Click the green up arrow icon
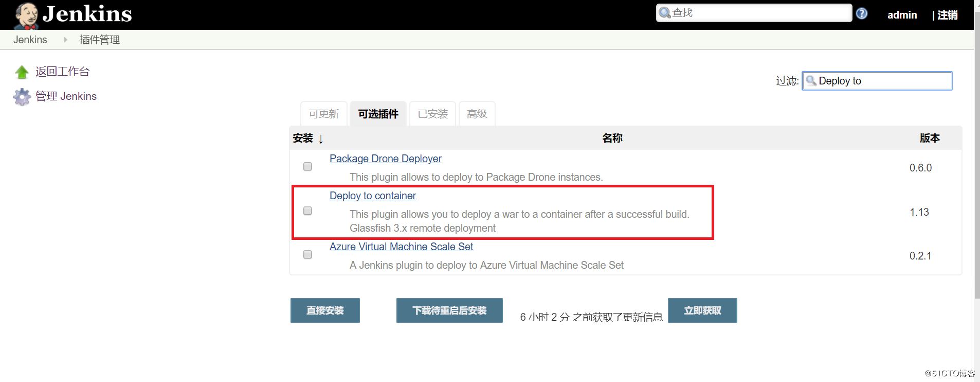The width and height of the screenshot is (980, 382). click(x=22, y=72)
